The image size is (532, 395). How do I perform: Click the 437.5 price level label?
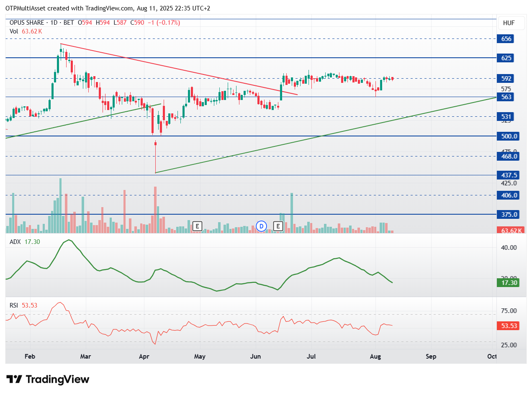[x=508, y=175]
